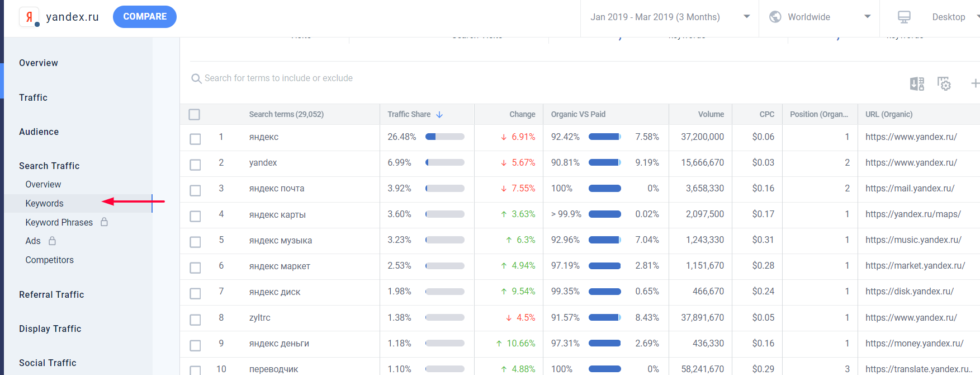The width and height of the screenshot is (980, 375).
Task: Open Keyword Phrases subitem
Action: click(59, 222)
